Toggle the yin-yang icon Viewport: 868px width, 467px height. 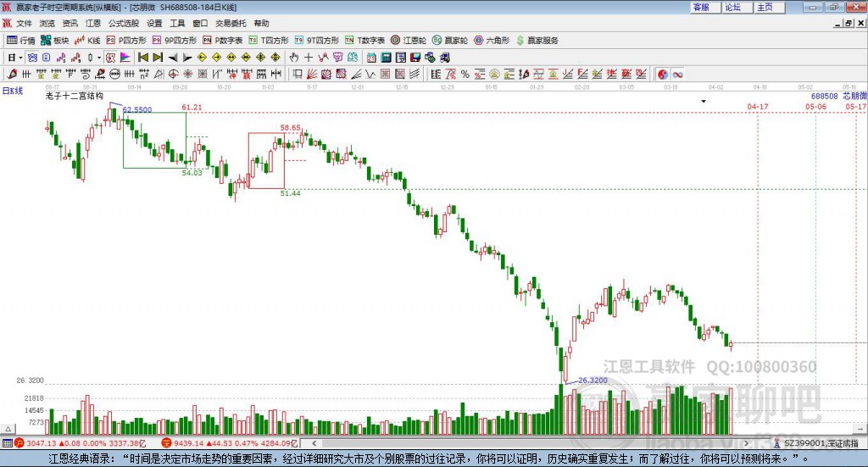click(663, 74)
